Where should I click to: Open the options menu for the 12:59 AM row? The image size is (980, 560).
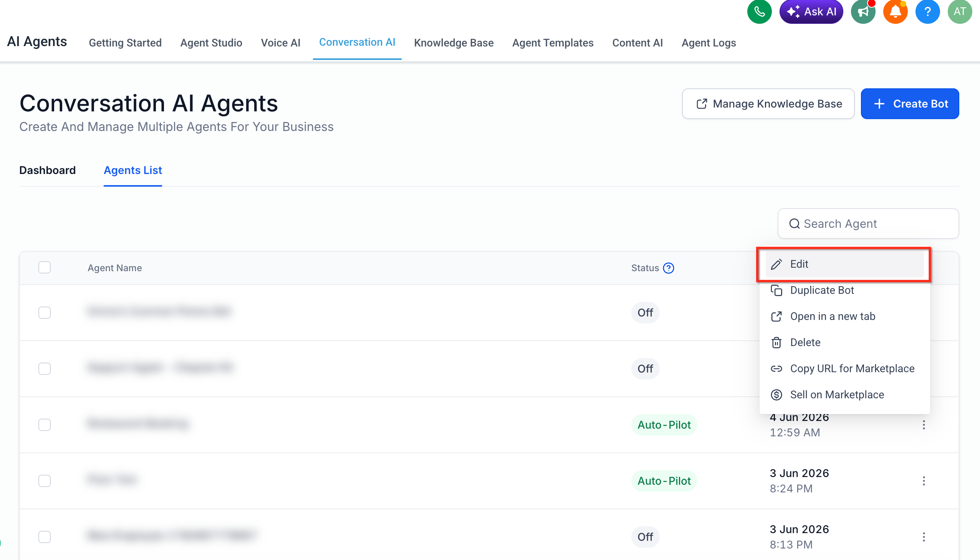[x=924, y=425]
